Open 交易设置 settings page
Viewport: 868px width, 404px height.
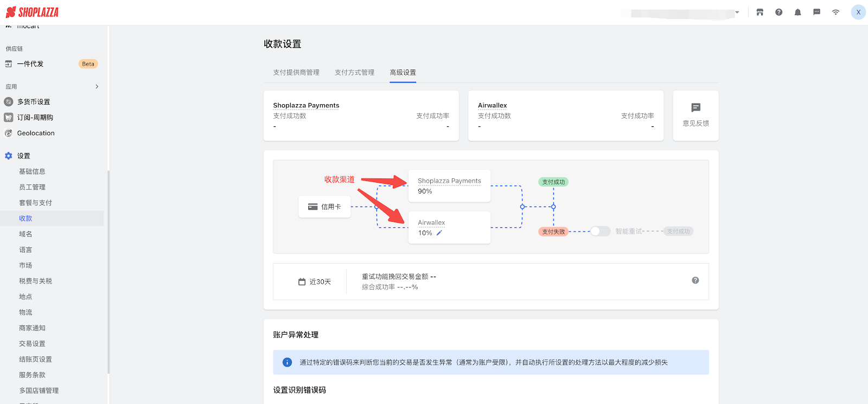coord(32,344)
